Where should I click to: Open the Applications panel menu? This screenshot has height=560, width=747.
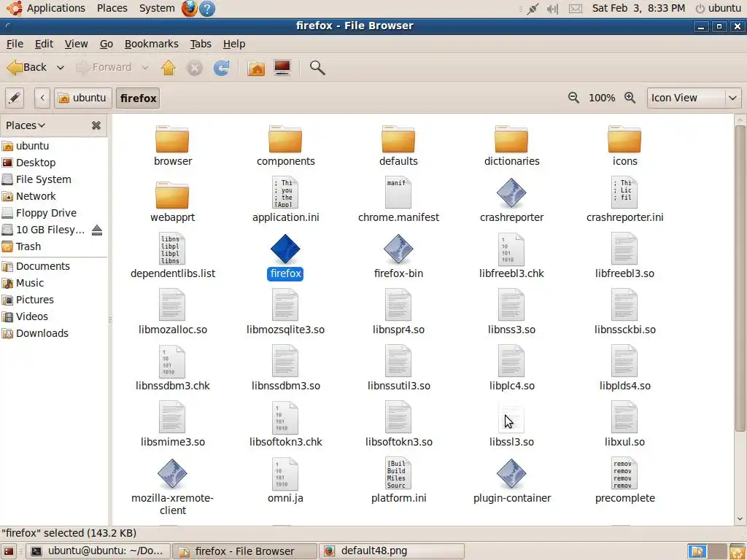coord(46,8)
